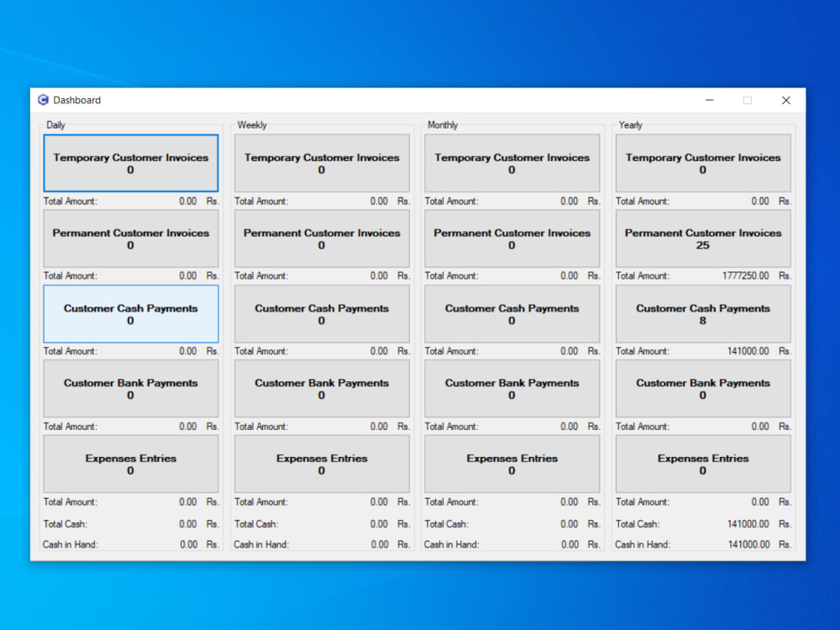
Task: Open Monthly Permanent Customer Invoices tile
Action: click(512, 239)
